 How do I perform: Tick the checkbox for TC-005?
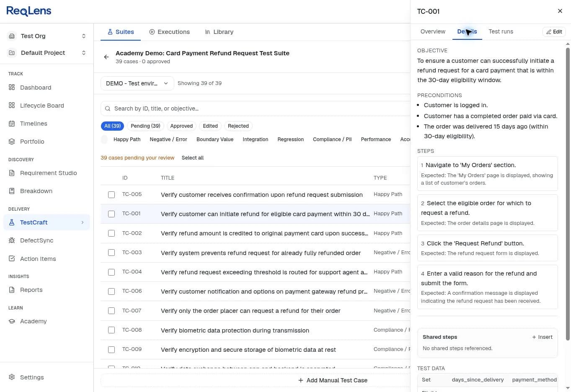111,195
